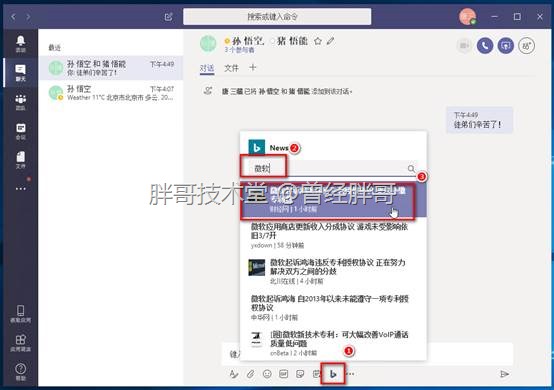Open the emoji picker

pyautogui.click(x=267, y=374)
